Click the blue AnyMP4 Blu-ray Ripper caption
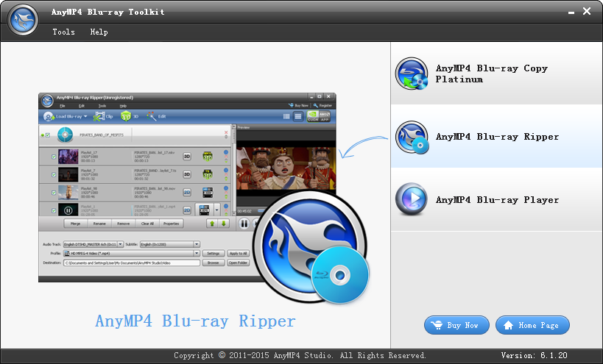603x364 pixels. pos(195,321)
